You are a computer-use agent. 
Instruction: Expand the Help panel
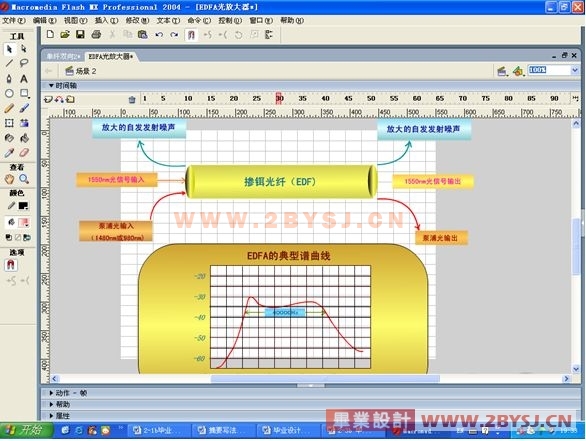point(51,404)
